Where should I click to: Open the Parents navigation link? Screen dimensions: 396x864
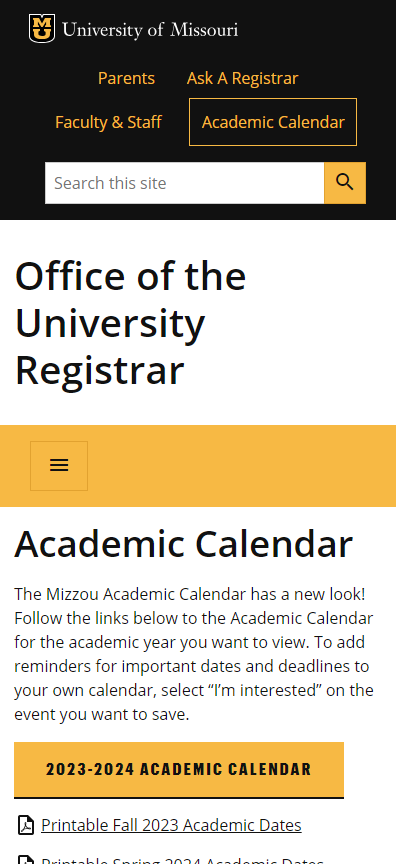pos(126,78)
